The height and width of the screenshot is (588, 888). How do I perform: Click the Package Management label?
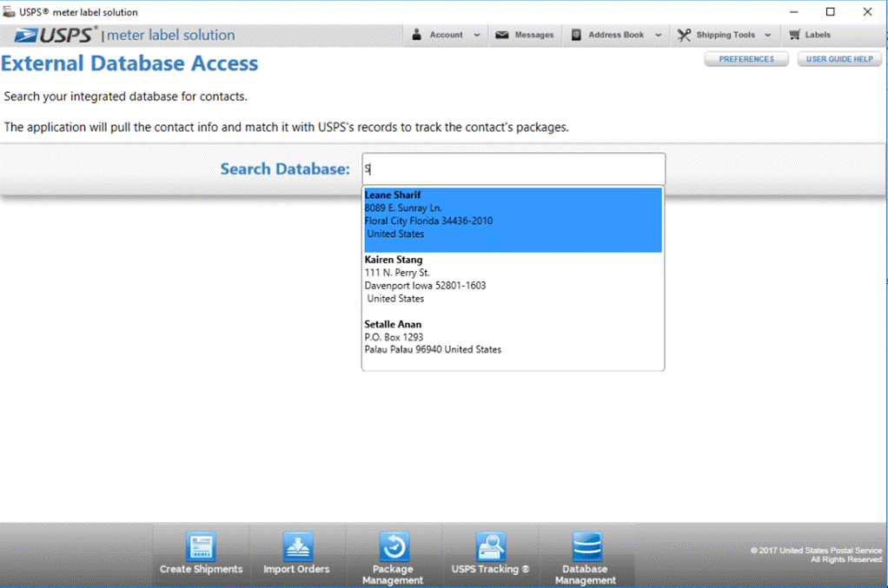(x=393, y=574)
